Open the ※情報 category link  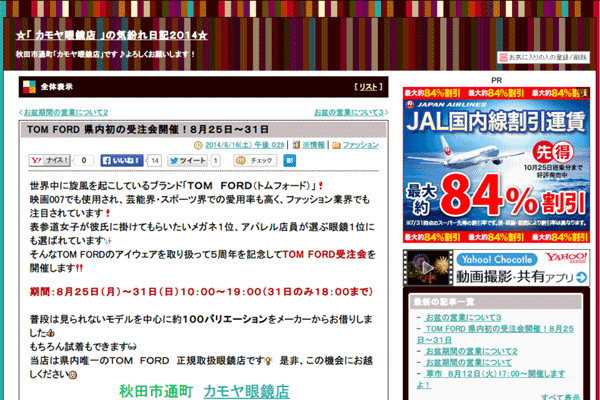(x=313, y=145)
